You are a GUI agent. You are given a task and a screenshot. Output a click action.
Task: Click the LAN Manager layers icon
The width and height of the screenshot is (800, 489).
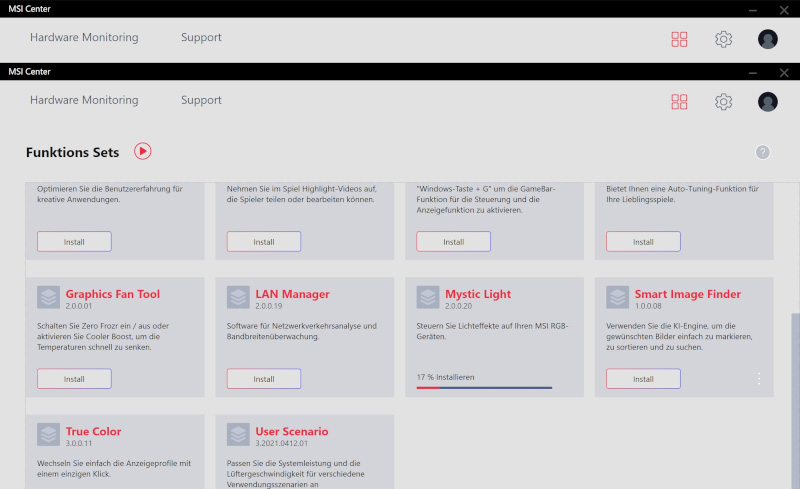238,297
